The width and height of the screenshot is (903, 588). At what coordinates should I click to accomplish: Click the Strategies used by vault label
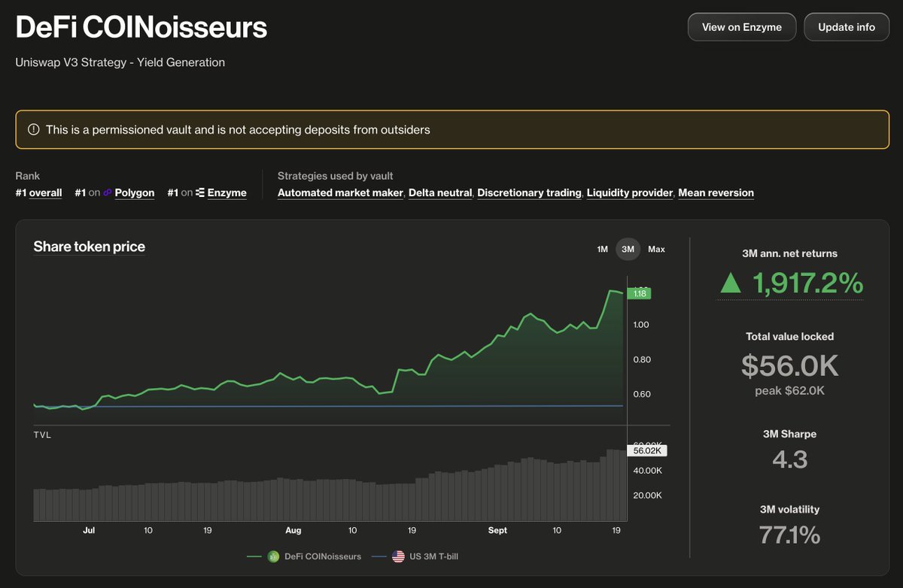coord(336,176)
